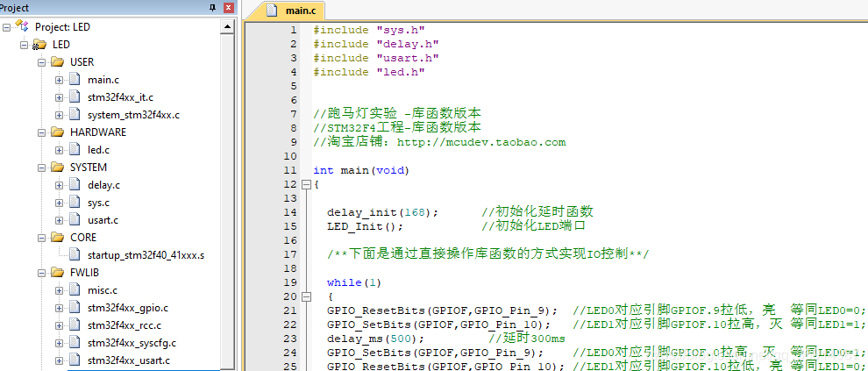868x371 pixels.
Task: Click the LED target folder icon
Action: (x=39, y=45)
